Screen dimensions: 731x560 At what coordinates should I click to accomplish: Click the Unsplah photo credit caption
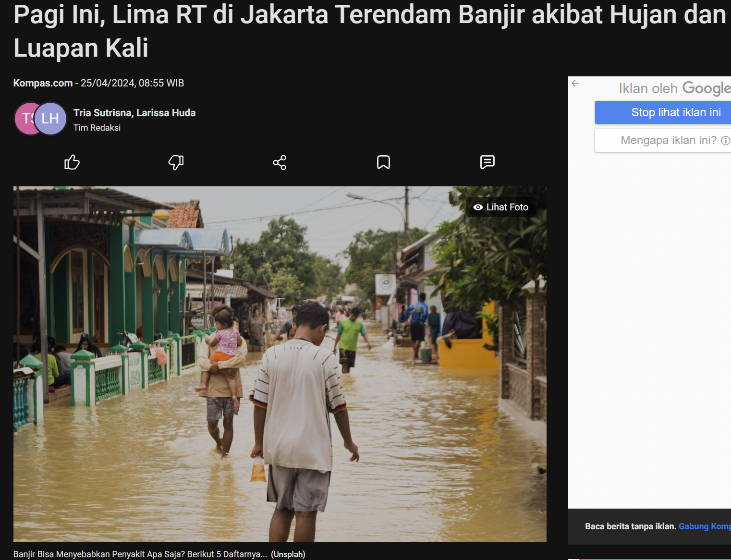pos(288,554)
